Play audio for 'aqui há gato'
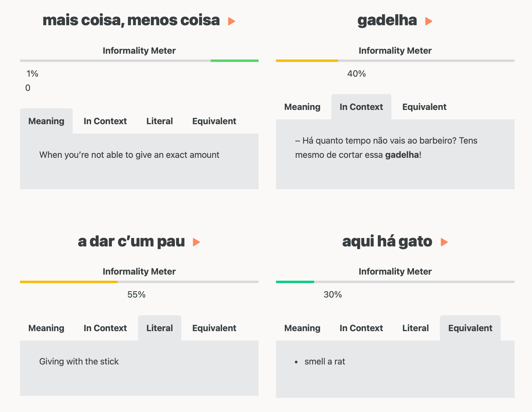The height and width of the screenshot is (412, 532). [x=444, y=242]
